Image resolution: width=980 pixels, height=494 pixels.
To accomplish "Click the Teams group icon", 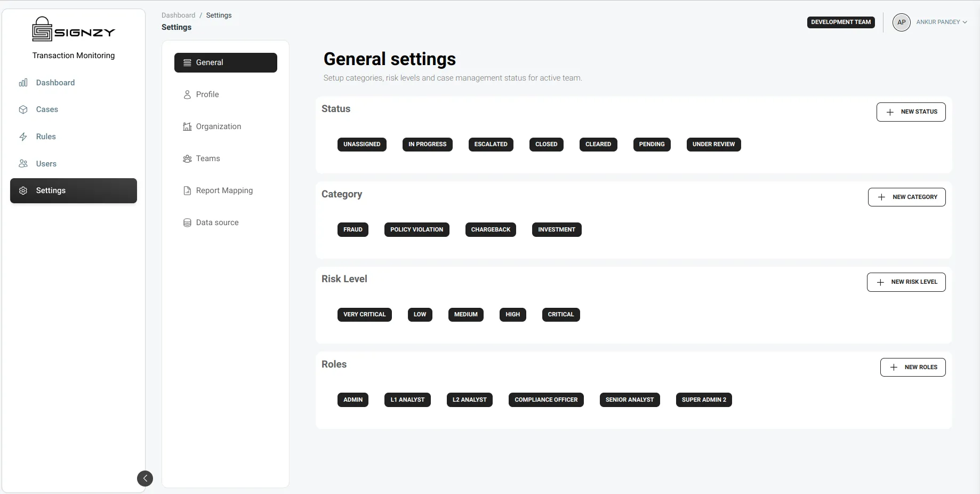I will [x=187, y=158].
